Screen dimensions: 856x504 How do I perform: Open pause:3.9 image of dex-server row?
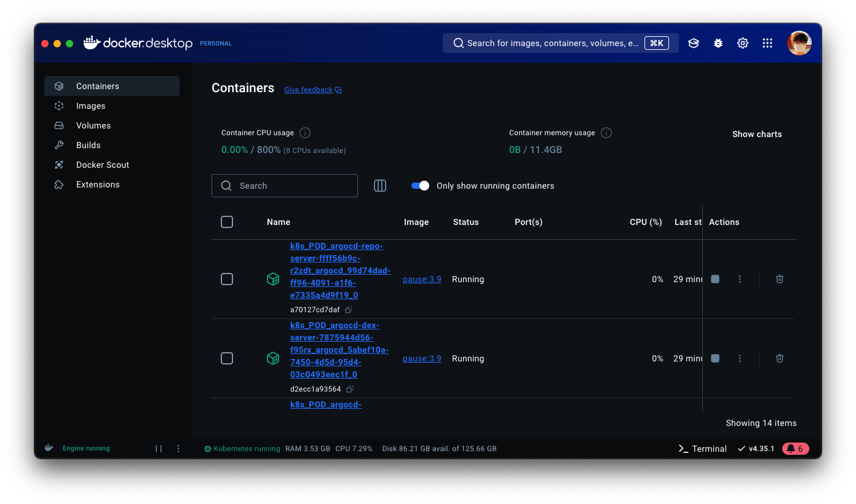click(422, 358)
